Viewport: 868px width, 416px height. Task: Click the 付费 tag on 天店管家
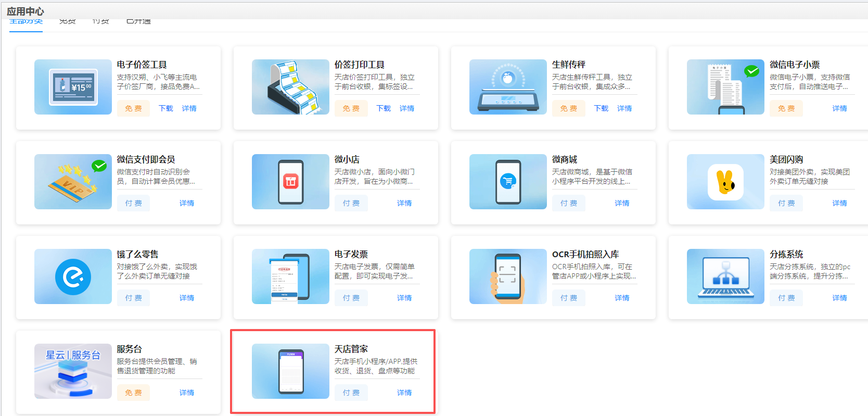351,393
